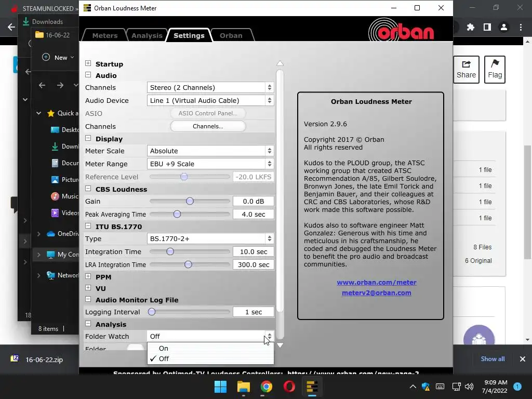This screenshot has height=399, width=532.
Task: Click the ASIO Control Panel button
Action: tap(208, 113)
